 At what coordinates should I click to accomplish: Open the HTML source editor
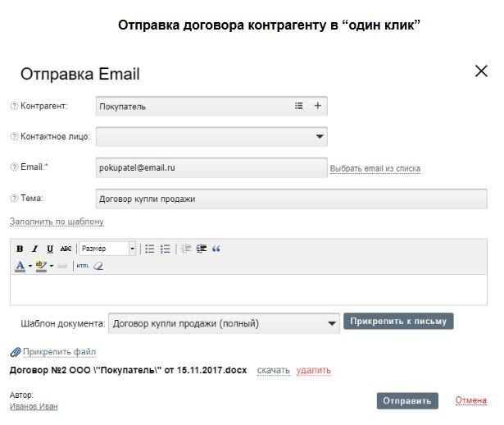pyautogui.click(x=82, y=266)
